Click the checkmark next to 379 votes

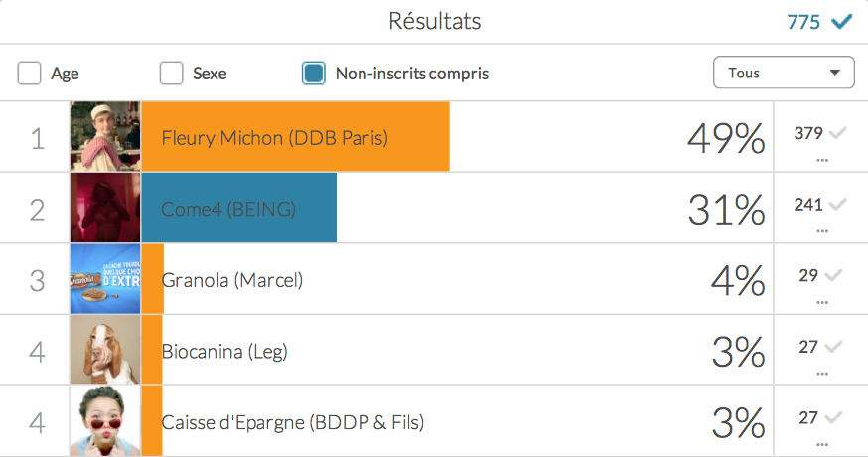pyautogui.click(x=837, y=133)
